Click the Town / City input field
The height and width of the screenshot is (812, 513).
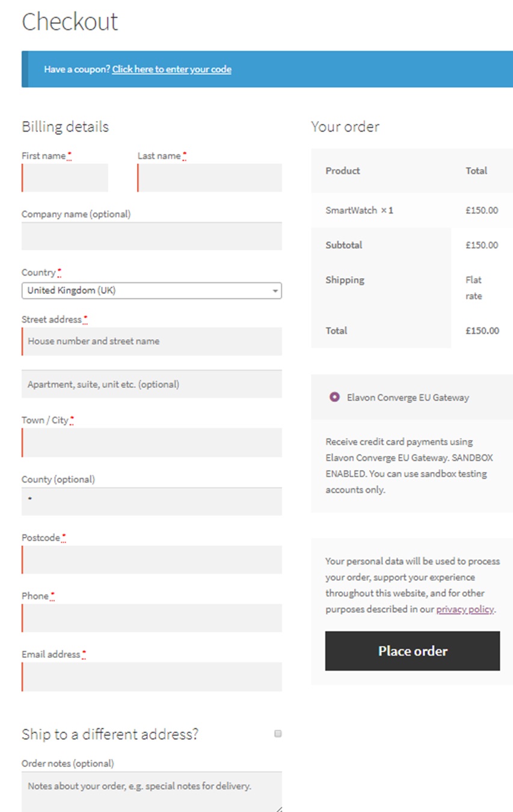tap(152, 442)
